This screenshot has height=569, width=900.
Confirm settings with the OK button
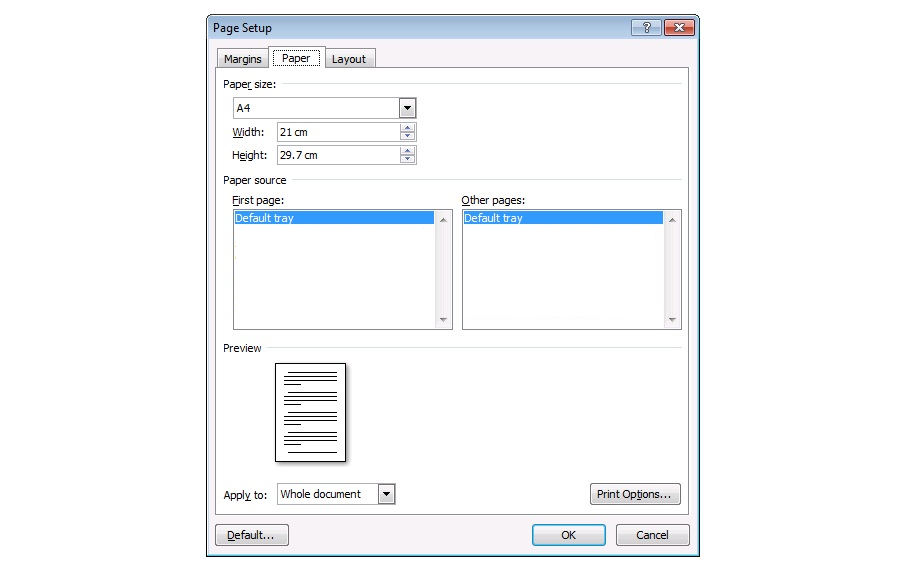coord(568,535)
